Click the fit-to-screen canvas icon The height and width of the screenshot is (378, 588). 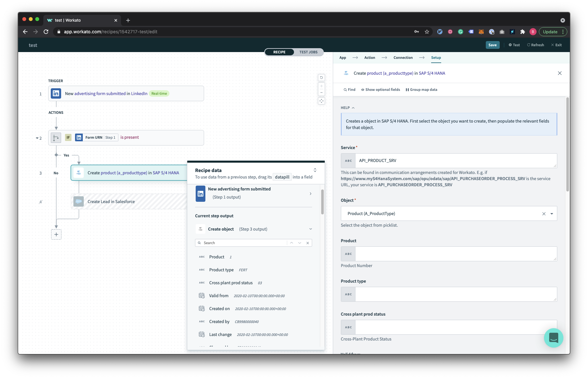click(321, 101)
